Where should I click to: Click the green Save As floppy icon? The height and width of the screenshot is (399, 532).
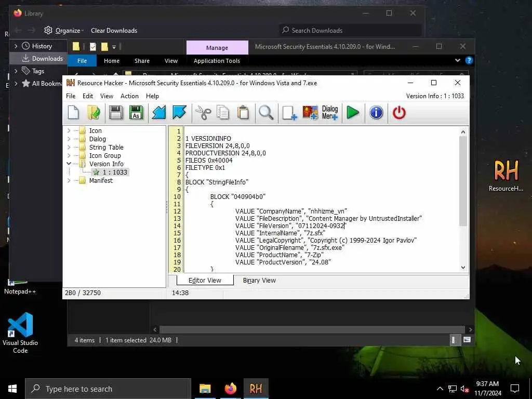coord(137,113)
